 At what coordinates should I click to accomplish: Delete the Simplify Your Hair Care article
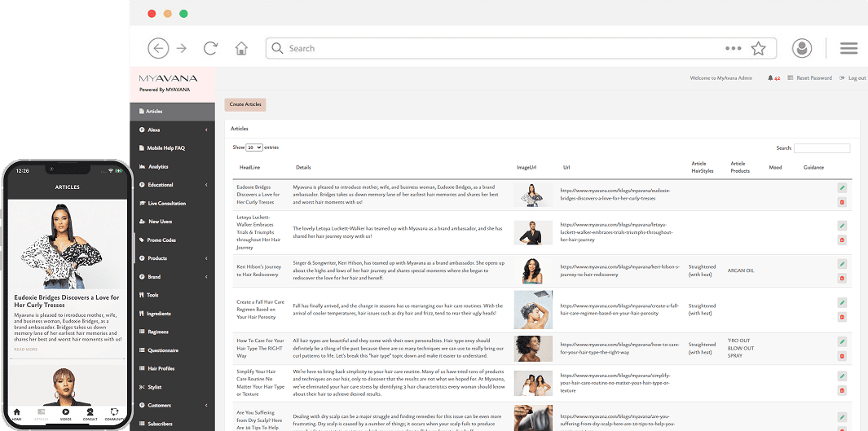pyautogui.click(x=842, y=390)
